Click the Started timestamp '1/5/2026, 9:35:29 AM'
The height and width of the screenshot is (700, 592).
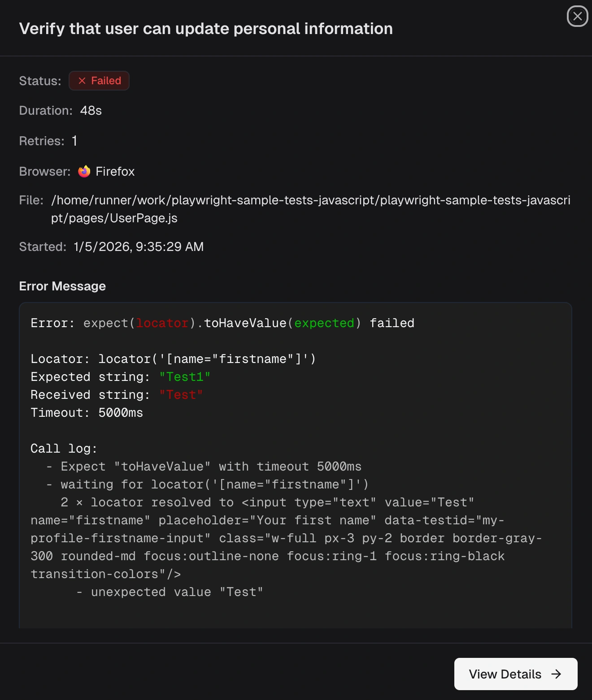point(138,246)
